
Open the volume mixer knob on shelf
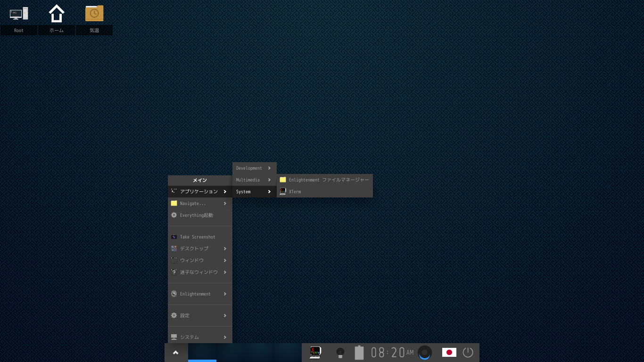[x=425, y=353]
